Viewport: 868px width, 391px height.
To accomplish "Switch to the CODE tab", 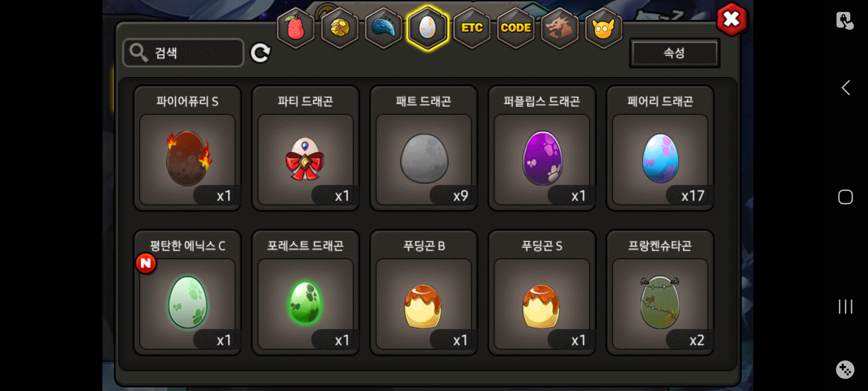I will point(516,28).
